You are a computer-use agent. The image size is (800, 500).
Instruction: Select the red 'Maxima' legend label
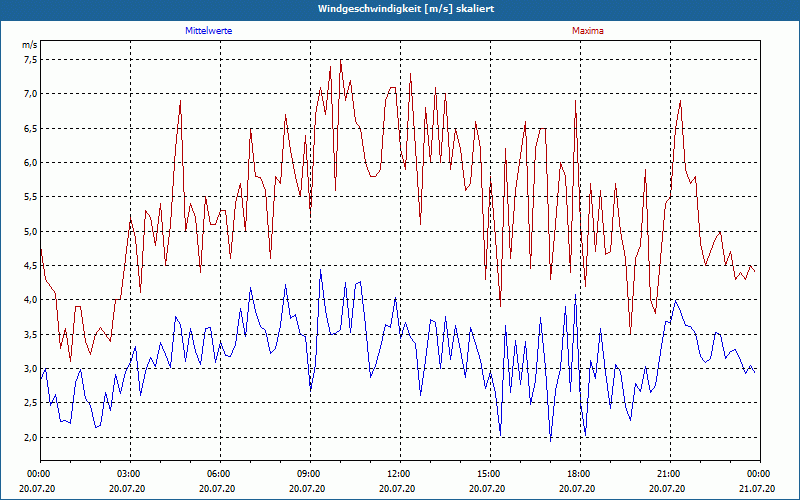click(588, 31)
